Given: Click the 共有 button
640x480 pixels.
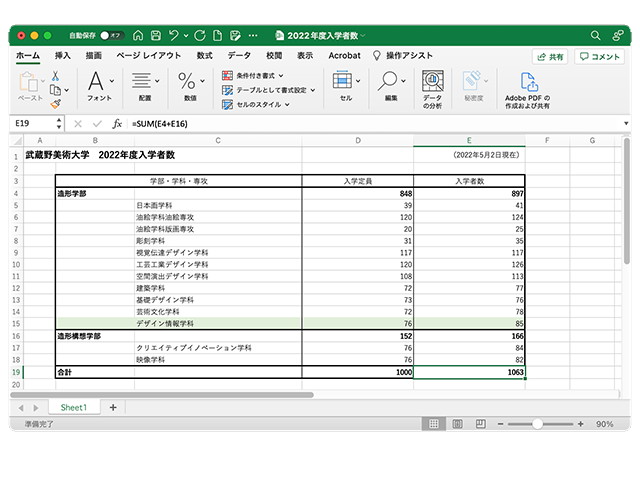Looking at the screenshot, I should click(x=550, y=57).
